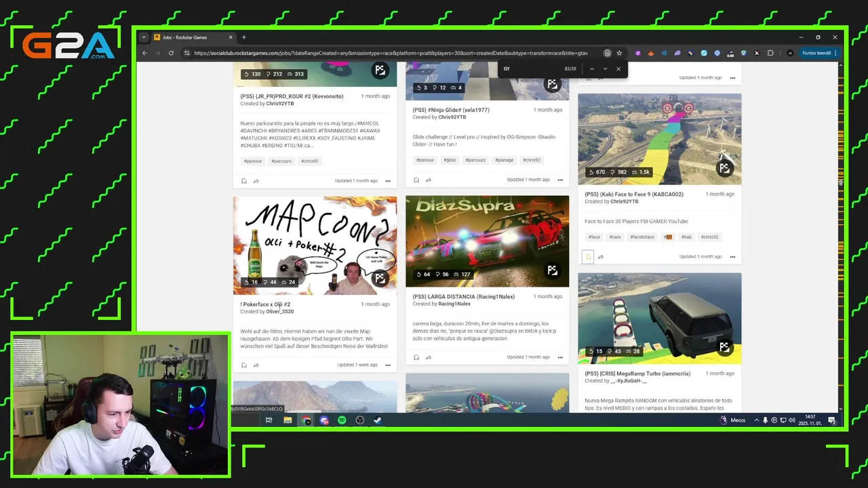Viewport: 868px width, 488px height.
Task: Share the PRO_KOUR #2 job
Action: (x=256, y=181)
